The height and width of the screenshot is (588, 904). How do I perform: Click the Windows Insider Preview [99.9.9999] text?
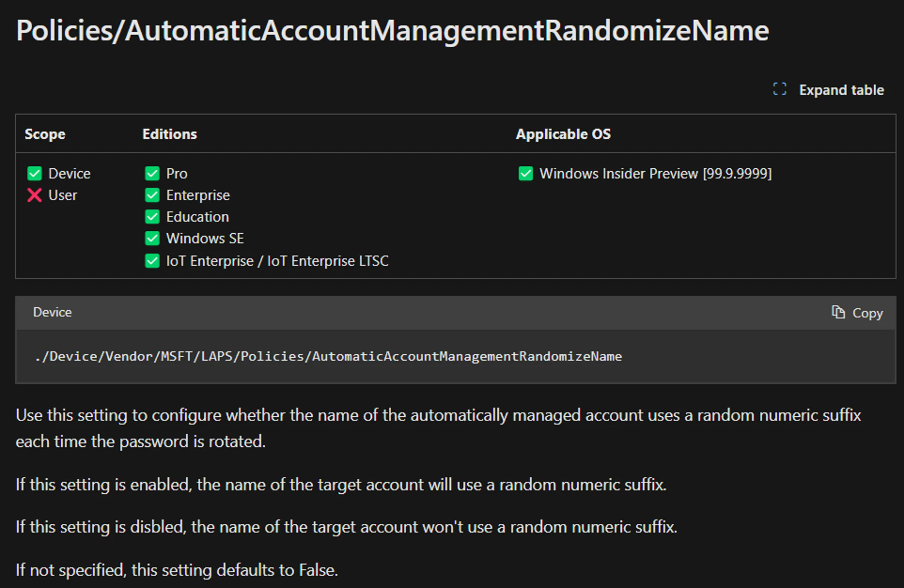tap(656, 174)
